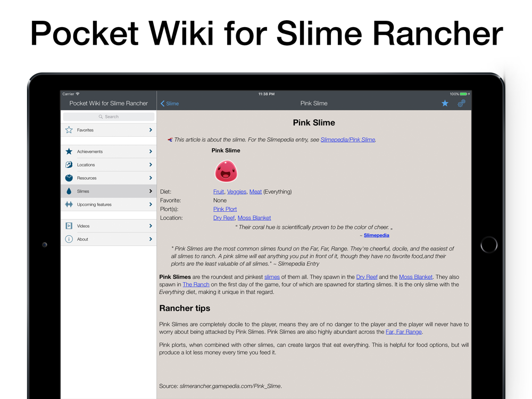
Task: Open the Far, Far Range link
Action: point(404,332)
